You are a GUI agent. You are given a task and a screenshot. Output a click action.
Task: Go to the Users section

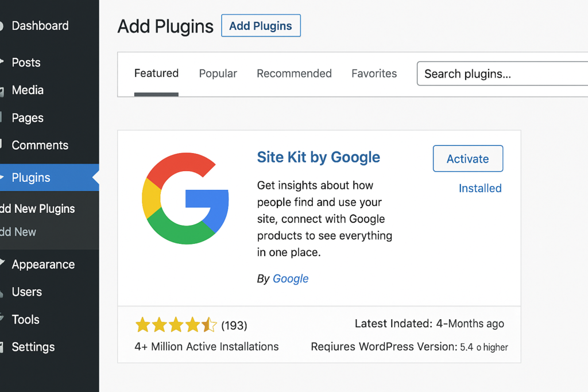[x=26, y=292]
